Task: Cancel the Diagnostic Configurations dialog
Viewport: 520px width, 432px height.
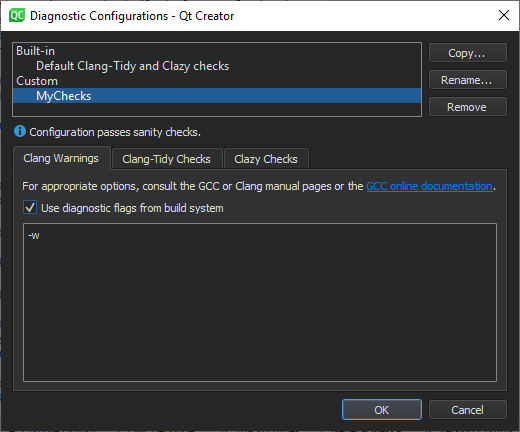Action: pyautogui.click(x=468, y=410)
